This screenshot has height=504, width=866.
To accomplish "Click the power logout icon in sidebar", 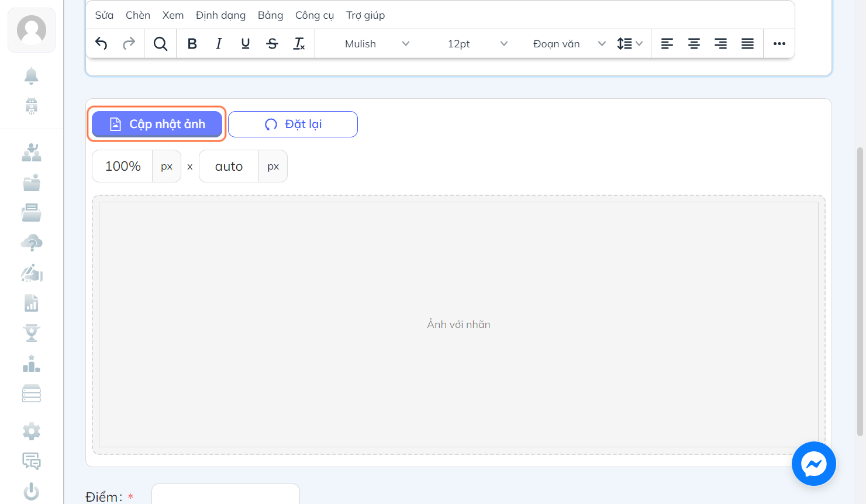I will (x=32, y=492).
